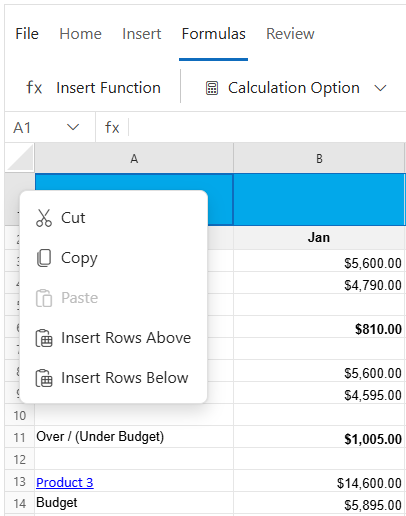
Task: Click the blue header cell B1
Action: (319, 199)
